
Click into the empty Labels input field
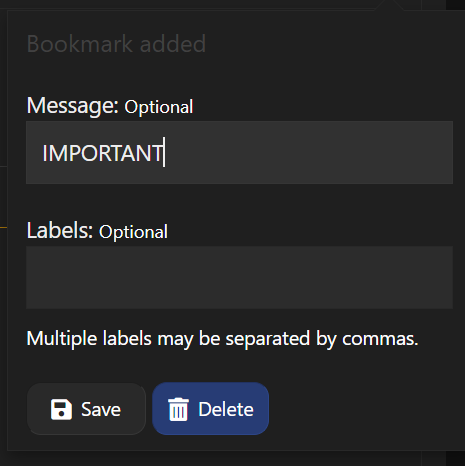[239, 277]
